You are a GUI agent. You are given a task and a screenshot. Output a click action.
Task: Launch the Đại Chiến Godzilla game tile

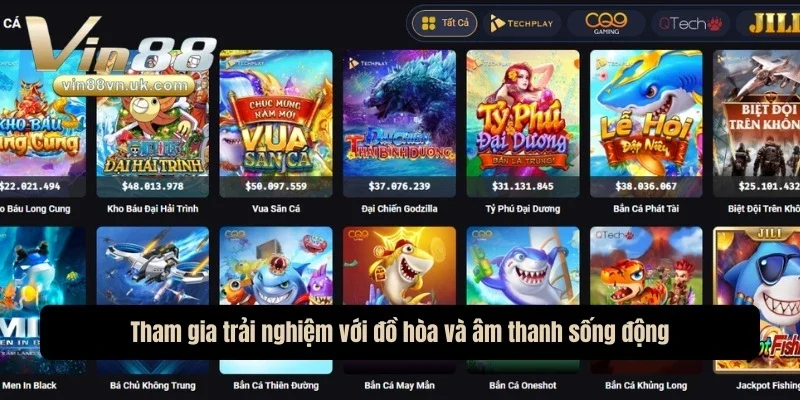(x=399, y=123)
